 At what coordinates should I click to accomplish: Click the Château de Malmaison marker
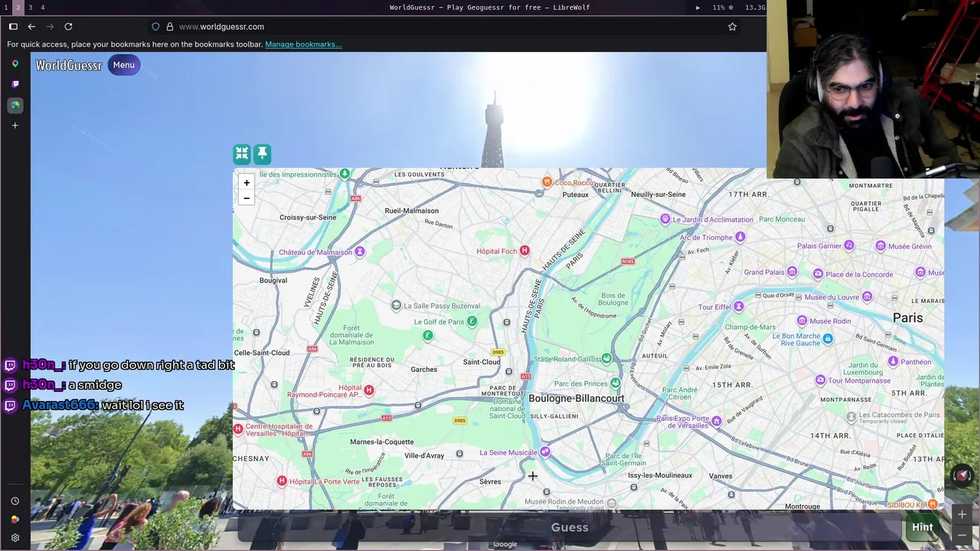click(360, 252)
